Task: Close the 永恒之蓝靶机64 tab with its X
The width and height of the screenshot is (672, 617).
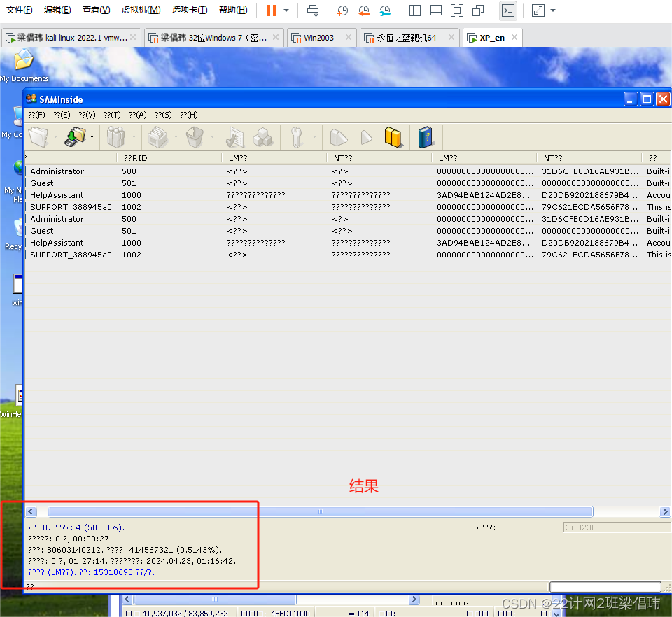Action: tap(451, 37)
